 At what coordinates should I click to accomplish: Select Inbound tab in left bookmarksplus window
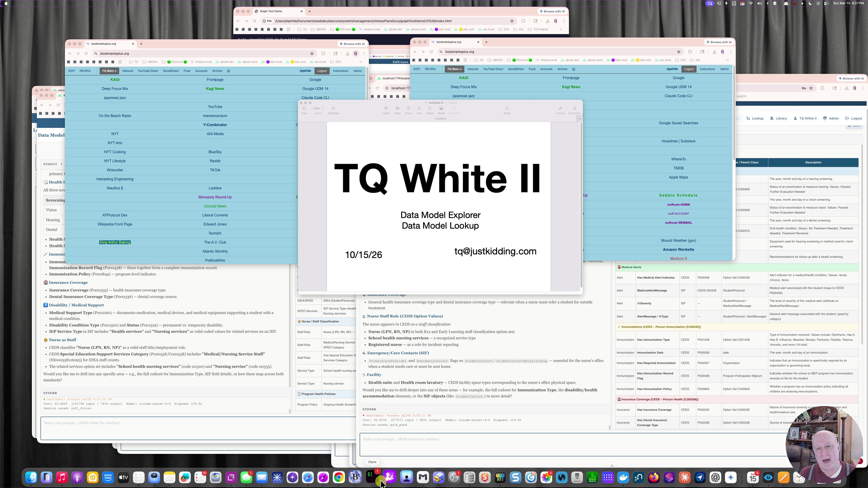click(127, 71)
